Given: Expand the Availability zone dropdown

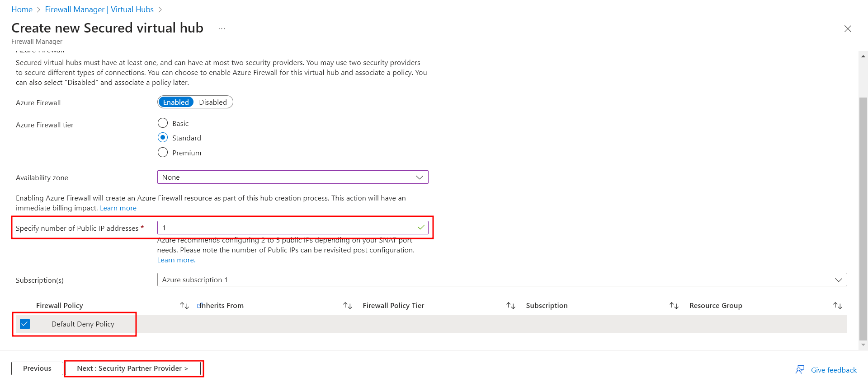Looking at the screenshot, I should pyautogui.click(x=292, y=177).
